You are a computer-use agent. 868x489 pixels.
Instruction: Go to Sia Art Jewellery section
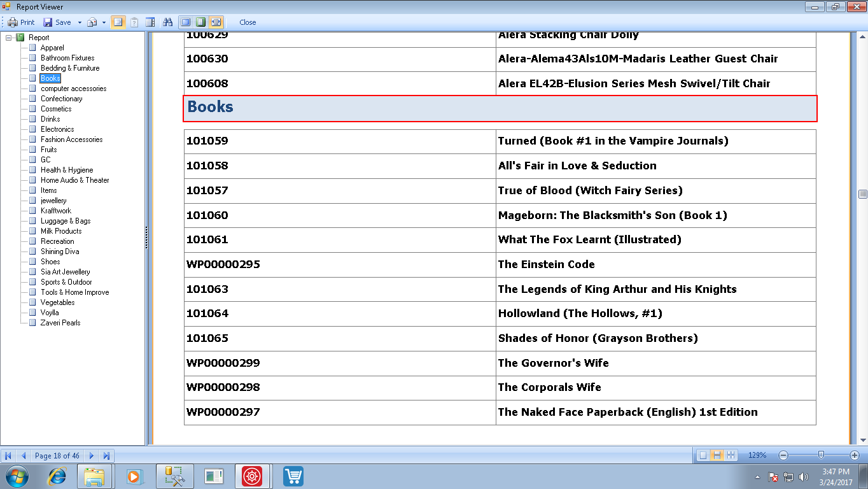[x=66, y=272]
